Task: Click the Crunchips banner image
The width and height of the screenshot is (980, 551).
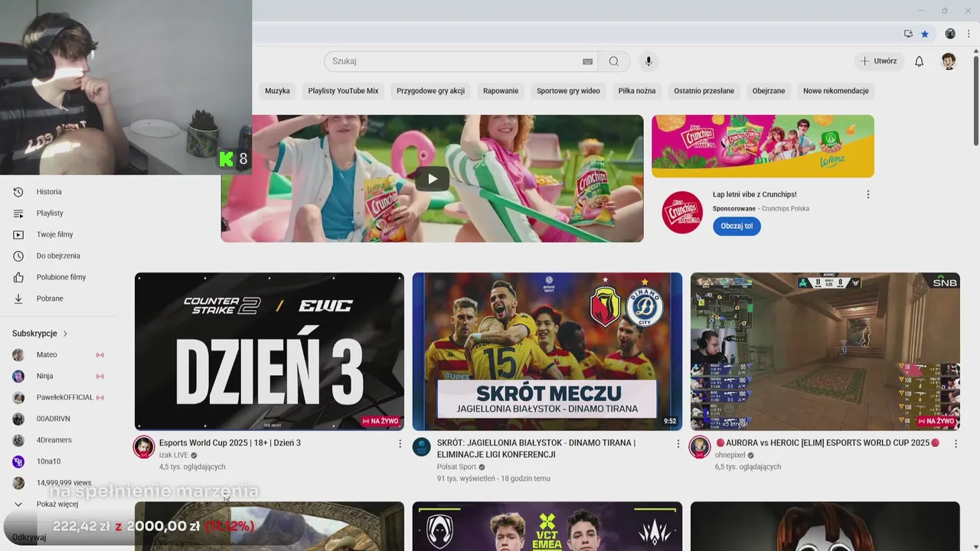Action: pos(763,146)
